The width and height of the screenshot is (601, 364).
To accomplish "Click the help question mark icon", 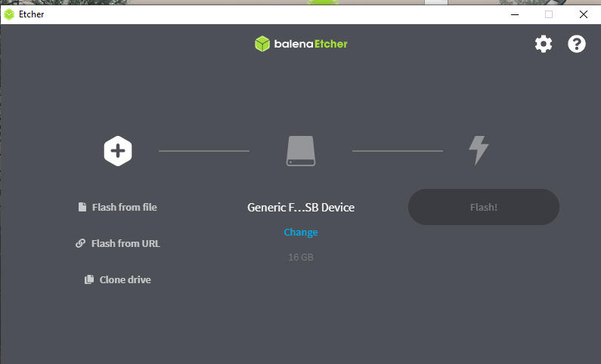I will [577, 44].
